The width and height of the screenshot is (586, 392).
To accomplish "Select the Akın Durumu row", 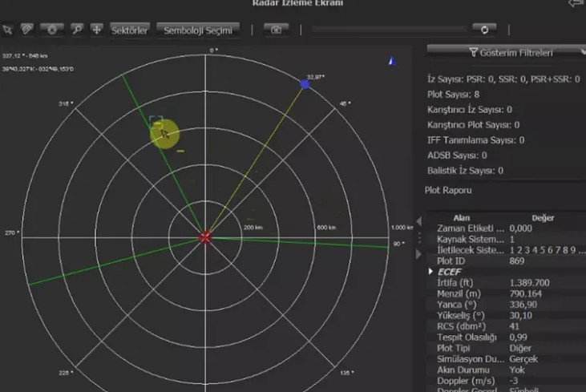I will (x=507, y=370).
